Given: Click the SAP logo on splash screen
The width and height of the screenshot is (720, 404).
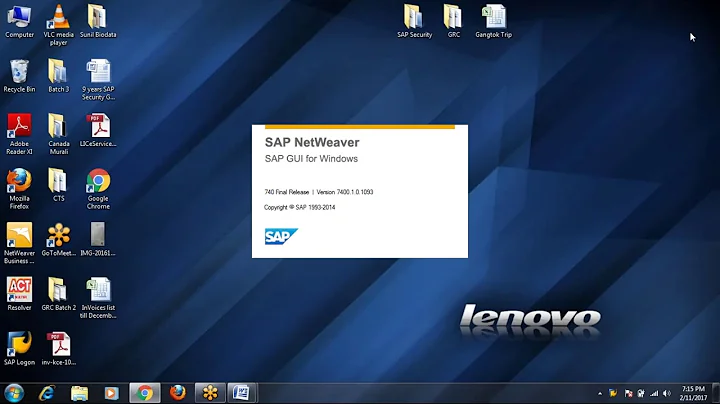Looking at the screenshot, I should 281,236.
